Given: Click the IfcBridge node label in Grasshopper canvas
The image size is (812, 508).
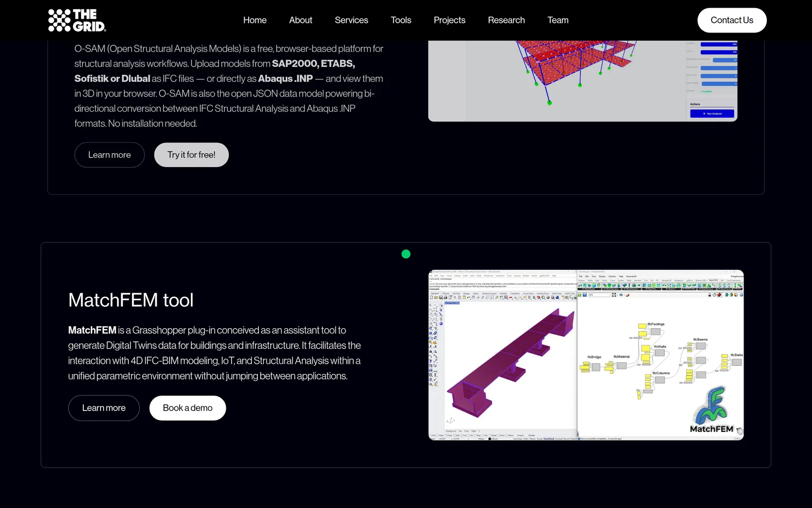Looking at the screenshot, I should pyautogui.click(x=594, y=357).
